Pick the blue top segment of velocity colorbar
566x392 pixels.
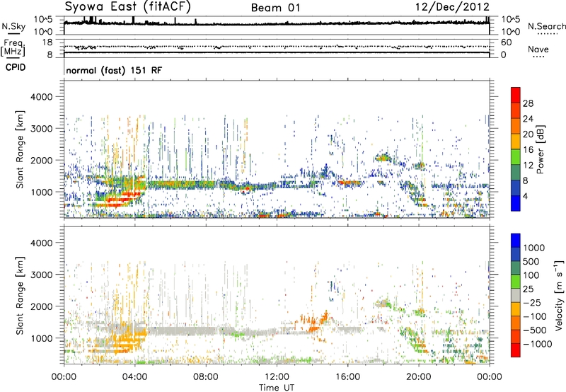point(516,241)
